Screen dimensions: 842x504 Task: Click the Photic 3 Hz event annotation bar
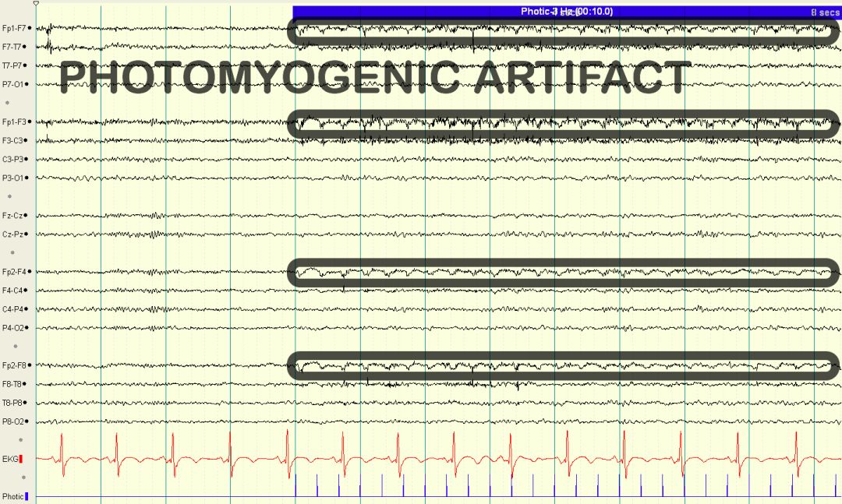pos(567,12)
